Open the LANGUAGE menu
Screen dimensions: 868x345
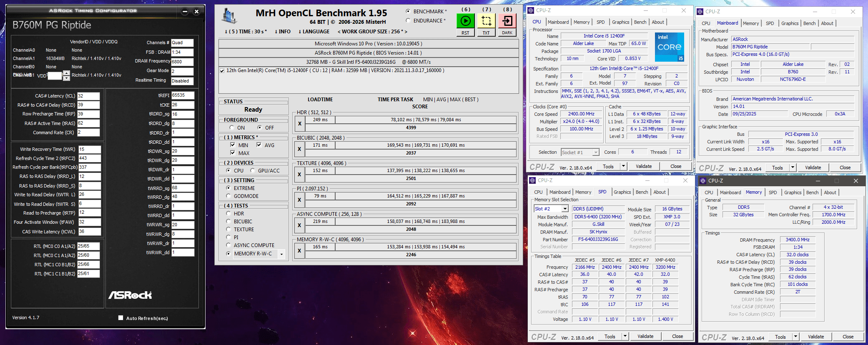pyautogui.click(x=314, y=32)
